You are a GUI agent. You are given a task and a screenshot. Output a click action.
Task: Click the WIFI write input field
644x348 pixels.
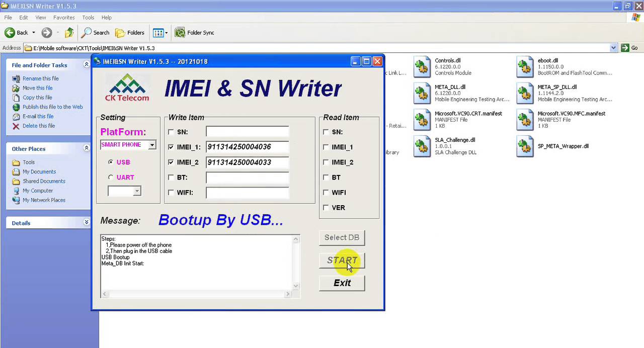tap(247, 192)
